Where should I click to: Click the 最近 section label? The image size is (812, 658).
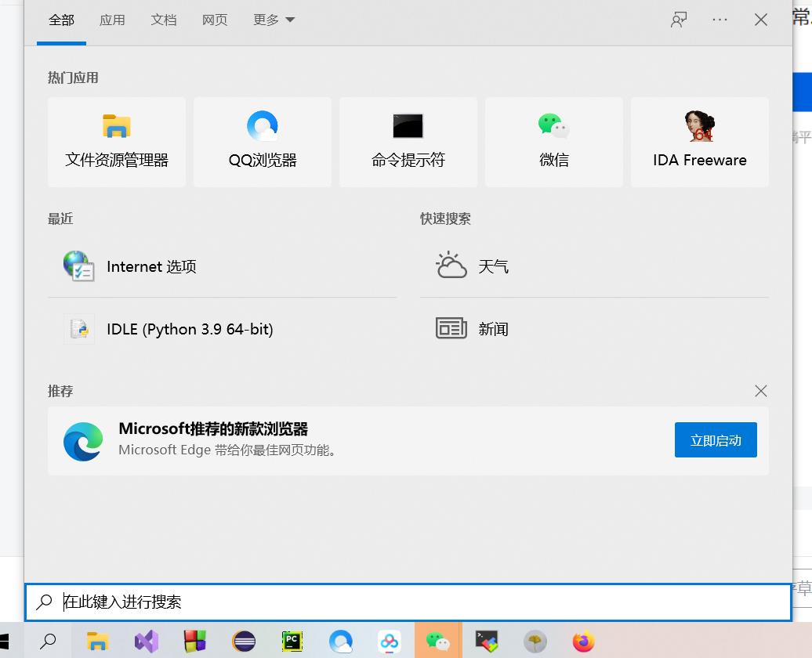pos(60,219)
